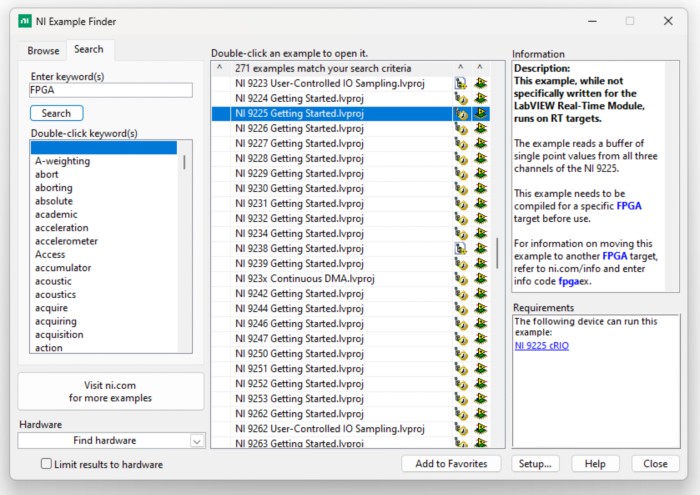The image size is (700, 495).
Task: Click project icon in NI 9238 Getting Started row
Action: (x=461, y=249)
